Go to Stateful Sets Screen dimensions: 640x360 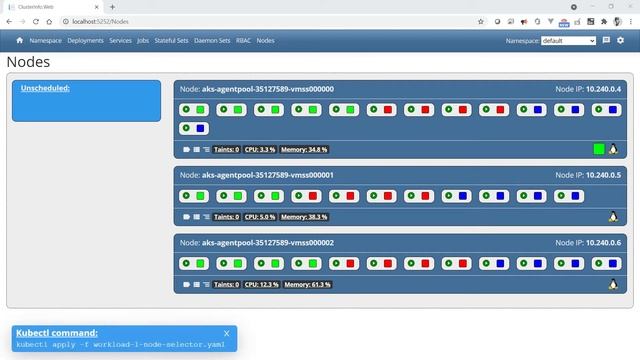click(171, 40)
